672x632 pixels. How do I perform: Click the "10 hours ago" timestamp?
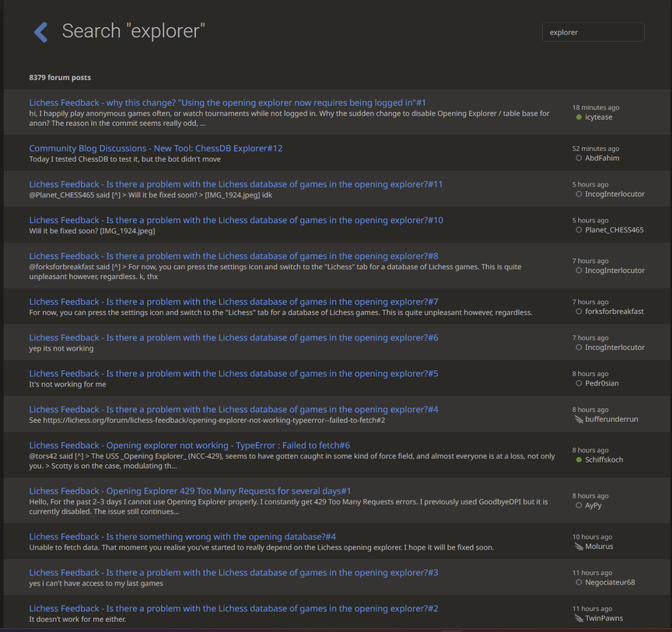click(x=593, y=537)
